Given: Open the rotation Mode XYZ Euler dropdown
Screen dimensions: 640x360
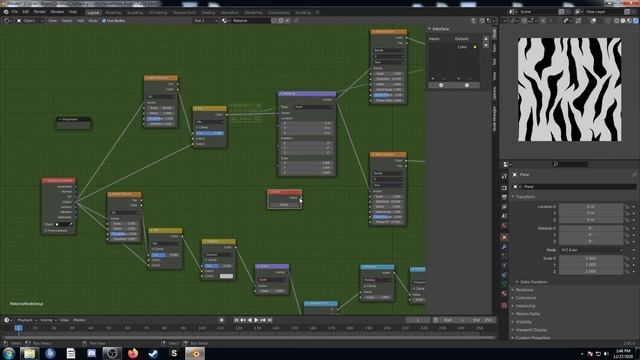Looking at the screenshot, I should click(591, 250).
